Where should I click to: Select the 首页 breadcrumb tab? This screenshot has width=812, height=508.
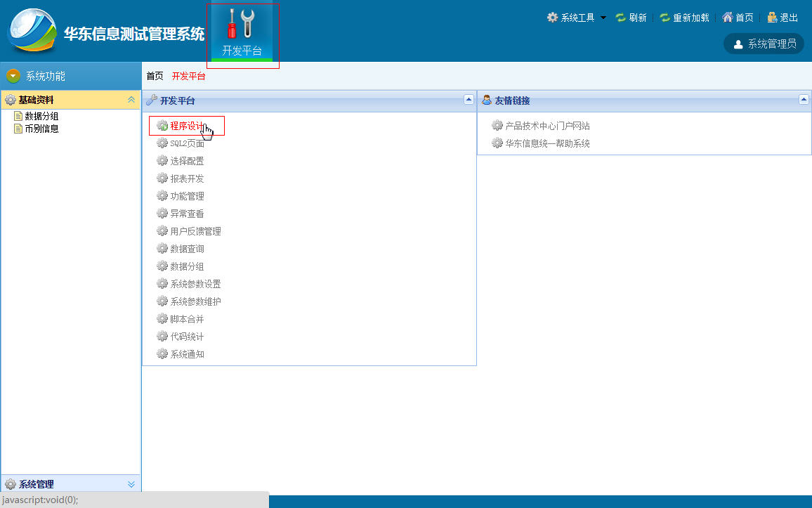click(x=155, y=76)
